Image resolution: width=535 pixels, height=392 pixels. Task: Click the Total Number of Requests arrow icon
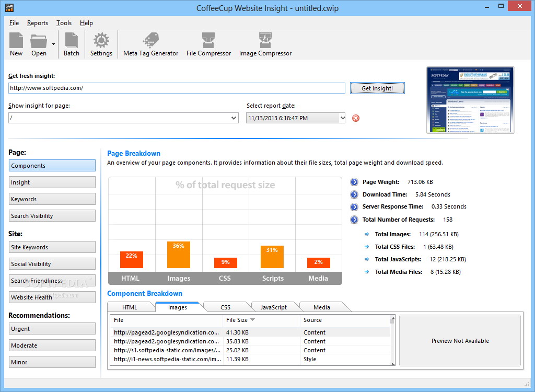354,220
